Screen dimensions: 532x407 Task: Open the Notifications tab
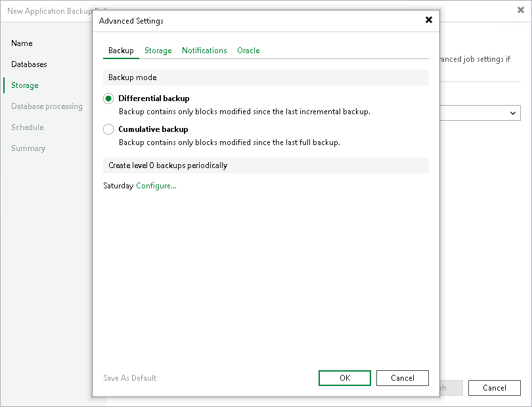click(x=204, y=50)
